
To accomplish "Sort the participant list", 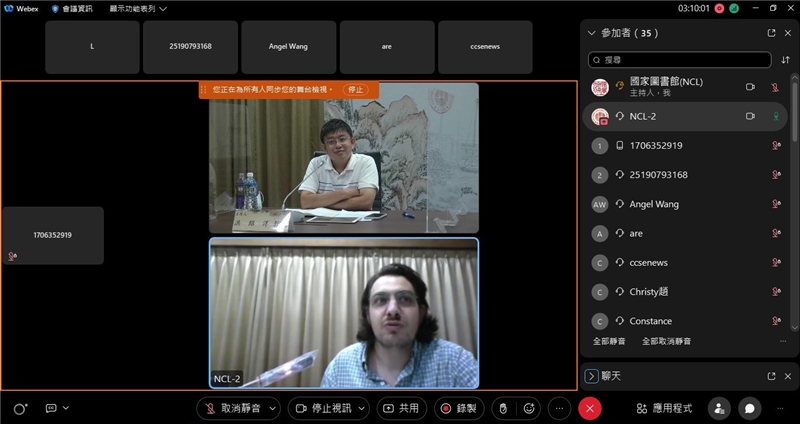I will [x=785, y=60].
